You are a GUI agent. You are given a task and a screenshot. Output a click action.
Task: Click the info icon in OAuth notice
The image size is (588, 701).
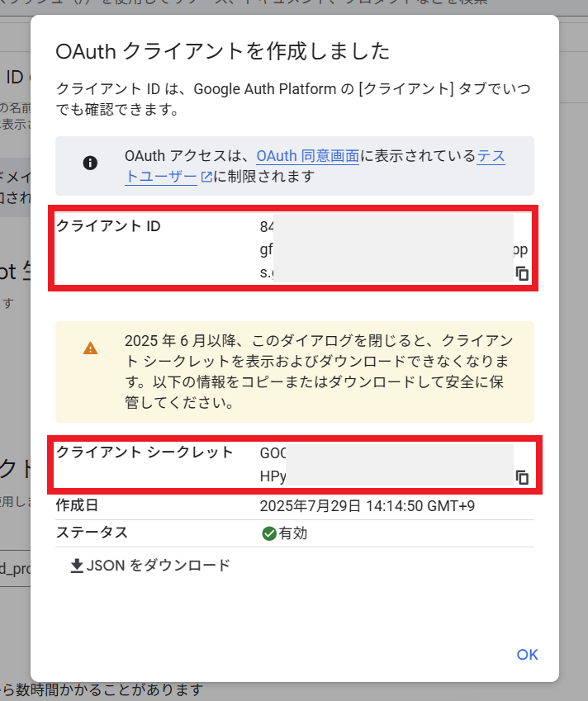click(x=90, y=163)
